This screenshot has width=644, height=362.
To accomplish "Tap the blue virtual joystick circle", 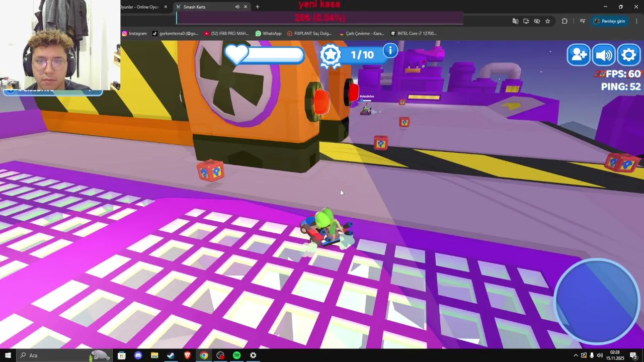I will [x=597, y=301].
